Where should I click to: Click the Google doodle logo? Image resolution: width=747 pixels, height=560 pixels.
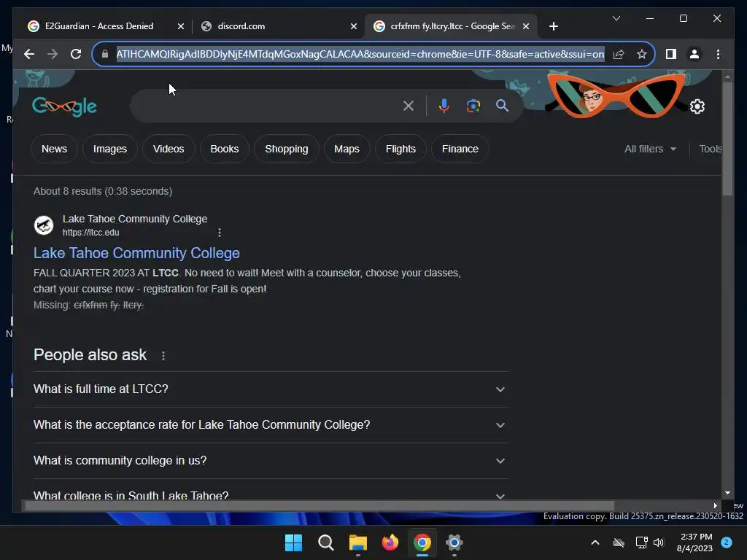click(64, 106)
